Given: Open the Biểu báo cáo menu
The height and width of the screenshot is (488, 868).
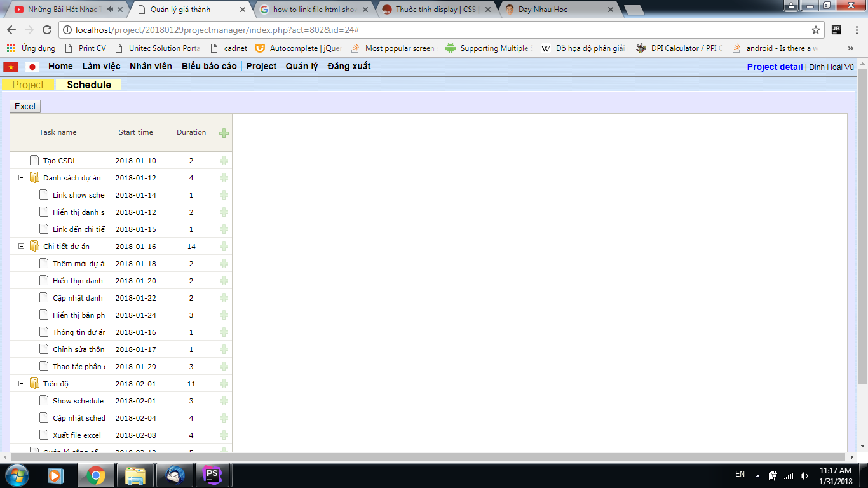Looking at the screenshot, I should click(x=209, y=66).
